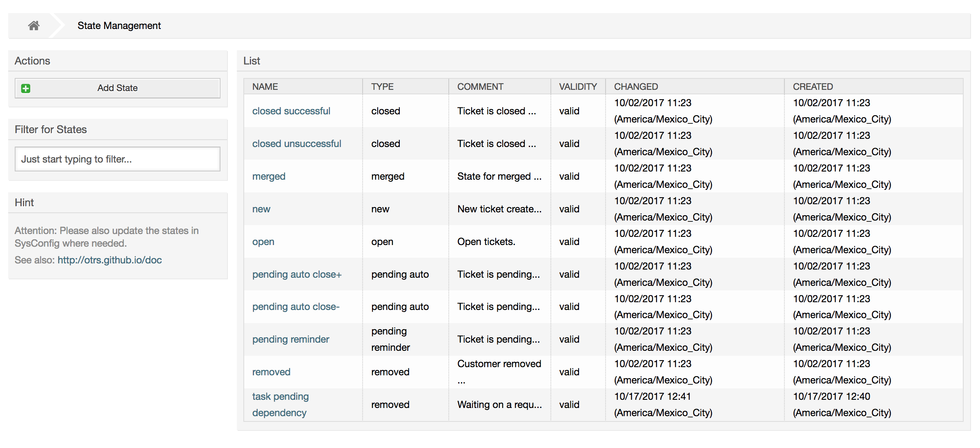Click the VALIDITY column header
Viewport: 980px width, 448px height.
[578, 87]
